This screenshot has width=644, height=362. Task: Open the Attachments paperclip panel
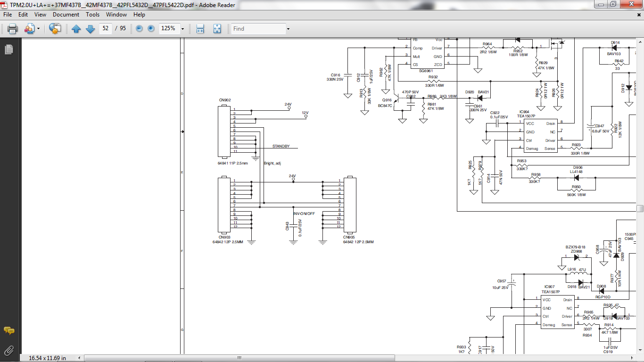(8, 350)
